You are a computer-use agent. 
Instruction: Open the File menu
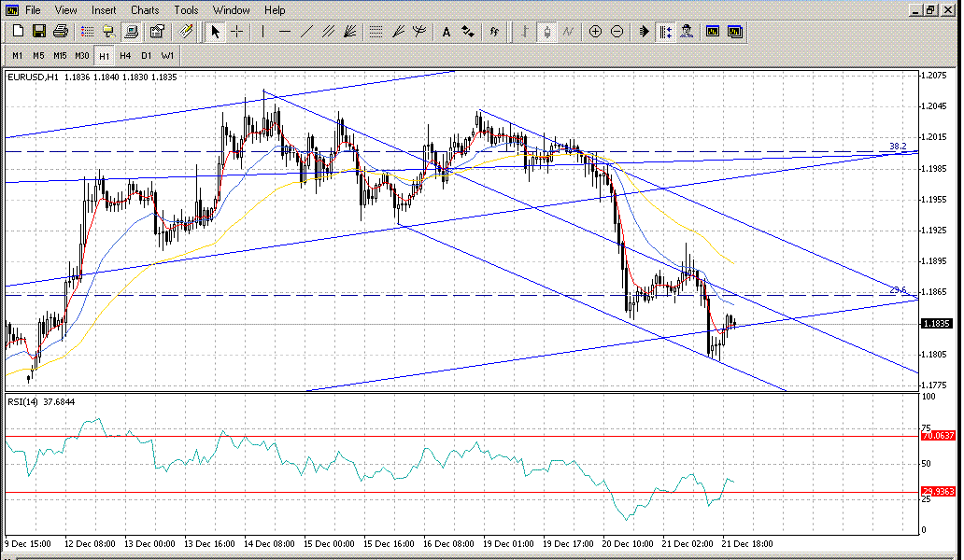coord(33,10)
